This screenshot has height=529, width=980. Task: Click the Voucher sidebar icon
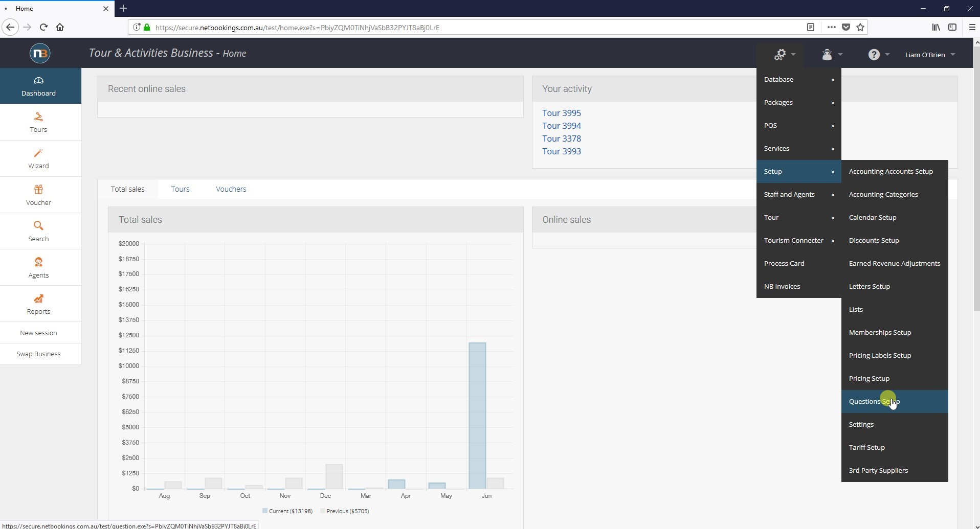pos(38,195)
